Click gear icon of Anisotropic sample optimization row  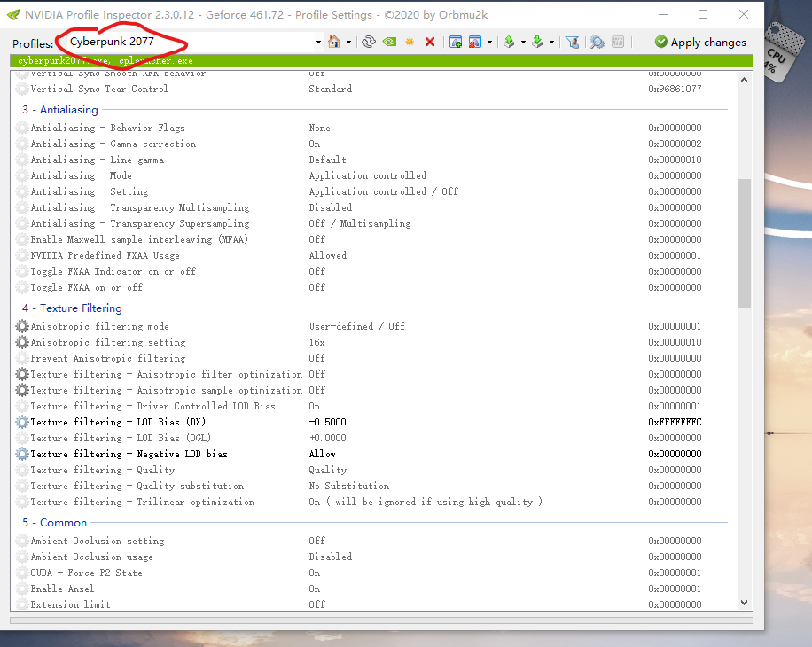point(22,390)
